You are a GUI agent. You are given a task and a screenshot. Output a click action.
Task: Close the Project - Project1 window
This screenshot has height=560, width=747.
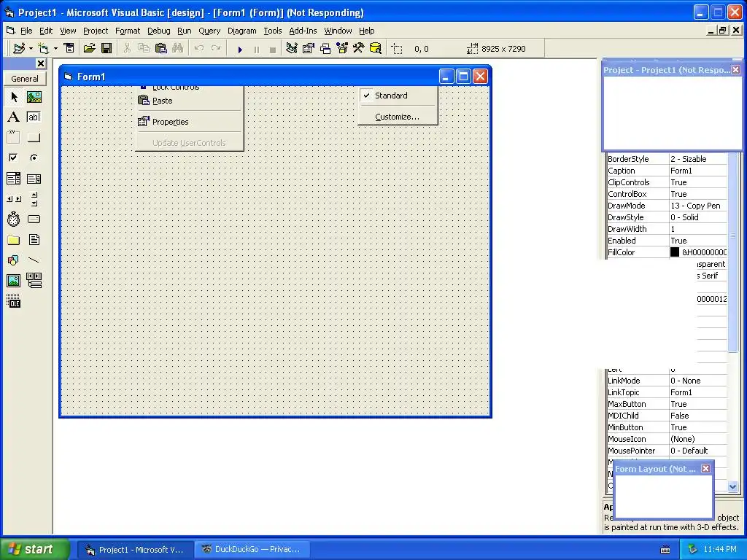(x=735, y=70)
